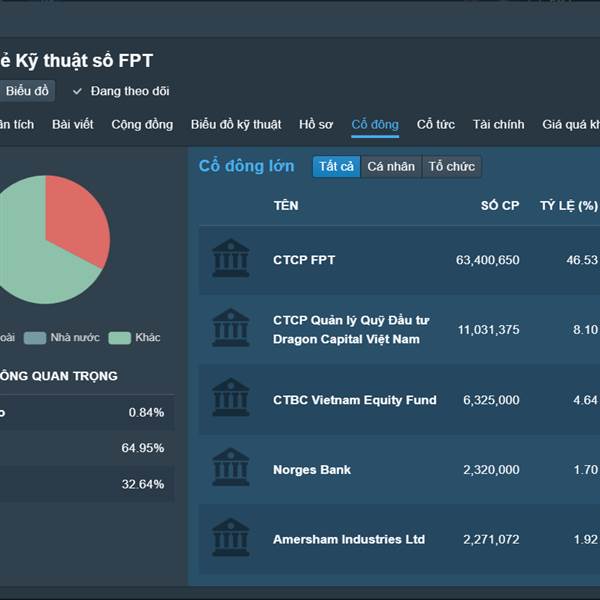Switch to the Bài viết tab
This screenshot has width=600, height=600.
pyautogui.click(x=73, y=124)
